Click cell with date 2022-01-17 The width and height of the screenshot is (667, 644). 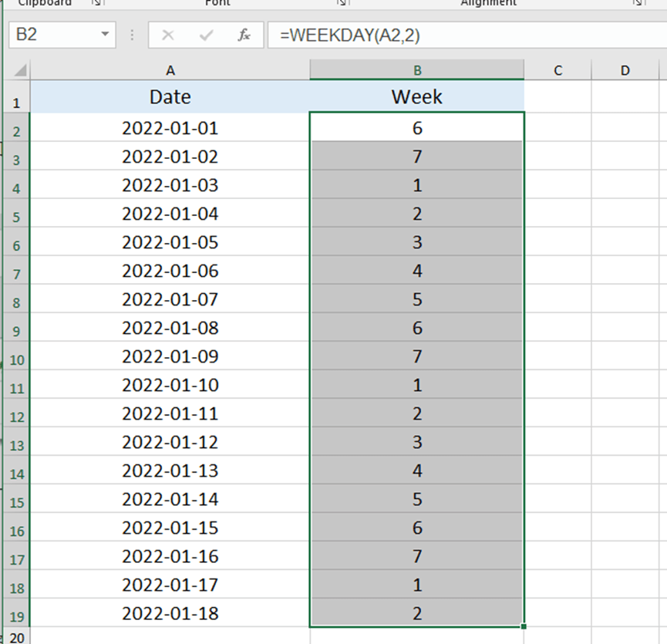170,585
